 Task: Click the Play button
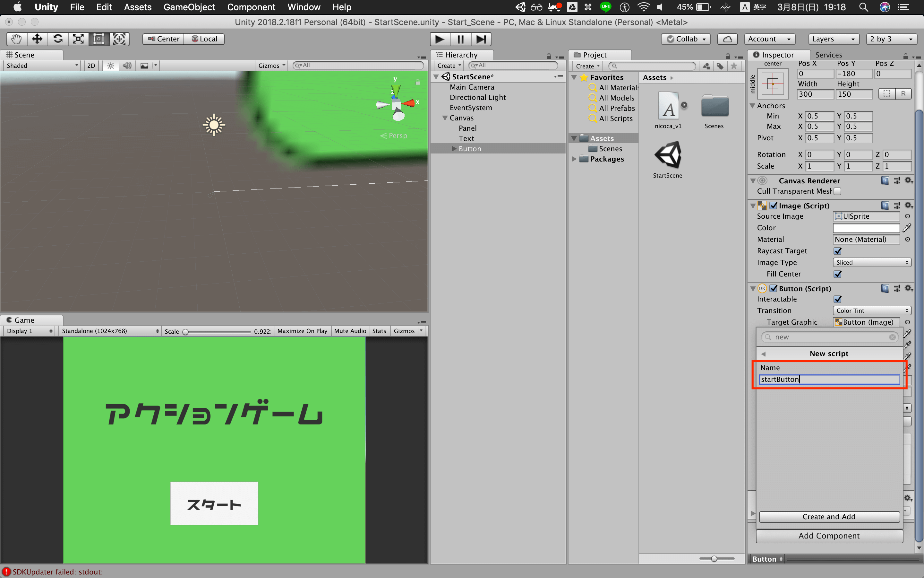[440, 39]
